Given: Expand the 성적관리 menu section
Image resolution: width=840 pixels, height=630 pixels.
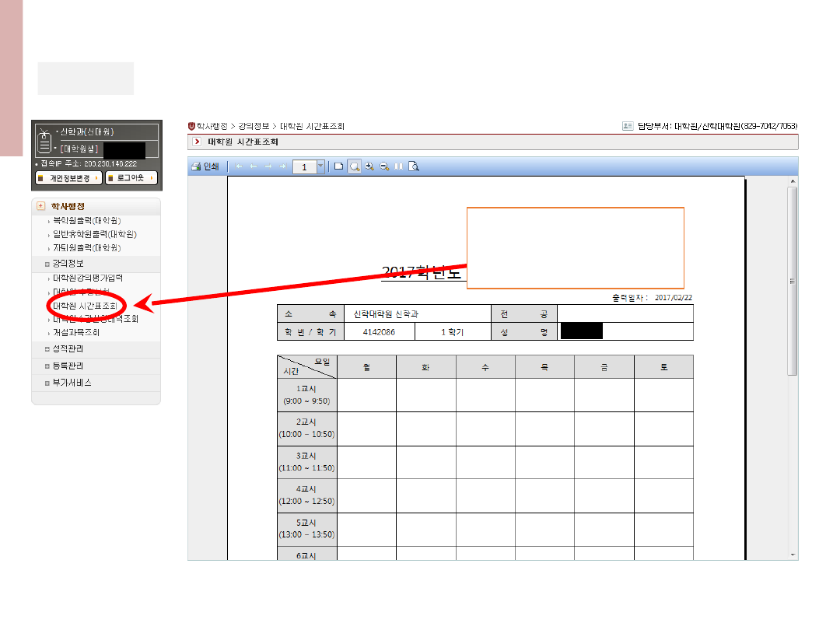Looking at the screenshot, I should tap(67, 348).
